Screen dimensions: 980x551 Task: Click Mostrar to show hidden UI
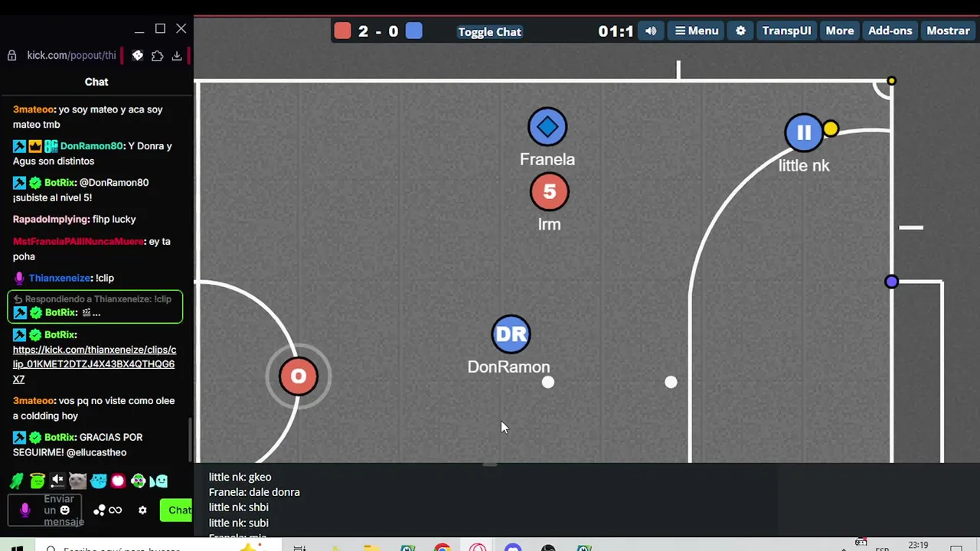pos(948,31)
